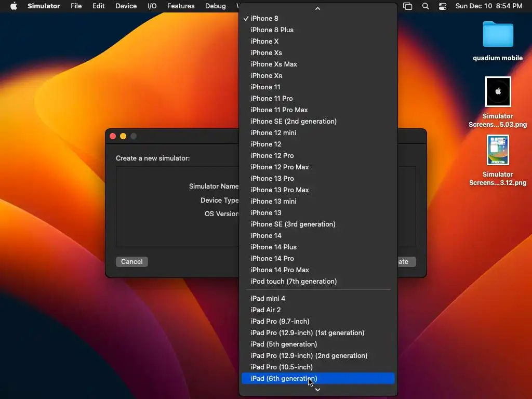Open the Device menu
Viewport: 532px width, 399px height.
126,6
